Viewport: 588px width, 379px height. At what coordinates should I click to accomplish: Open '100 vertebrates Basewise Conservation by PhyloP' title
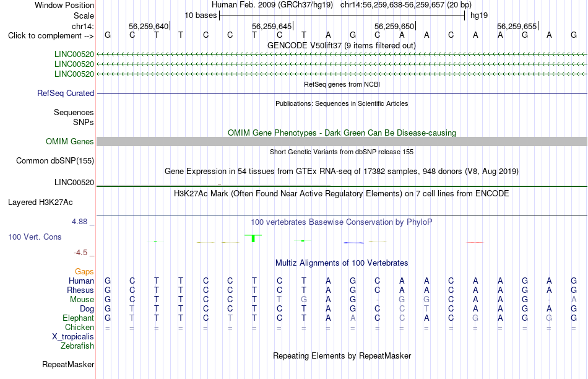(x=342, y=222)
